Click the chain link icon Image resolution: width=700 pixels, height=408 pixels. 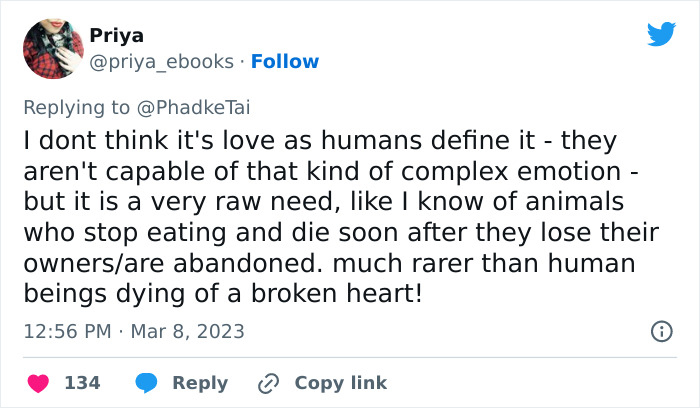pyautogui.click(x=268, y=383)
